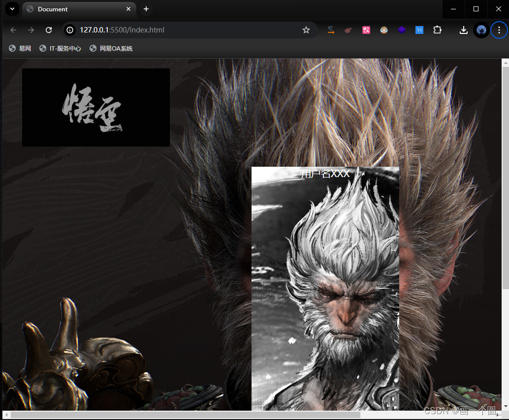Open the blue VI extension icon
The image size is (509, 420).
tap(419, 30)
